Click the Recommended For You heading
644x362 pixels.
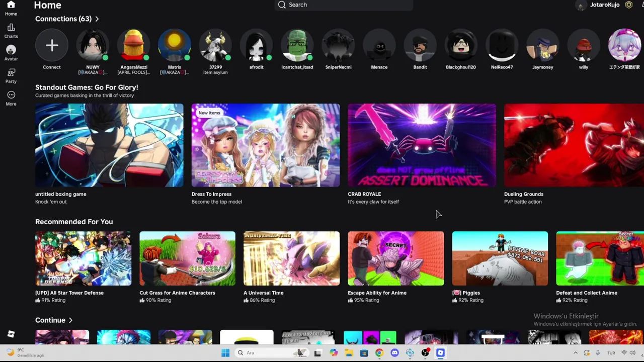click(74, 222)
